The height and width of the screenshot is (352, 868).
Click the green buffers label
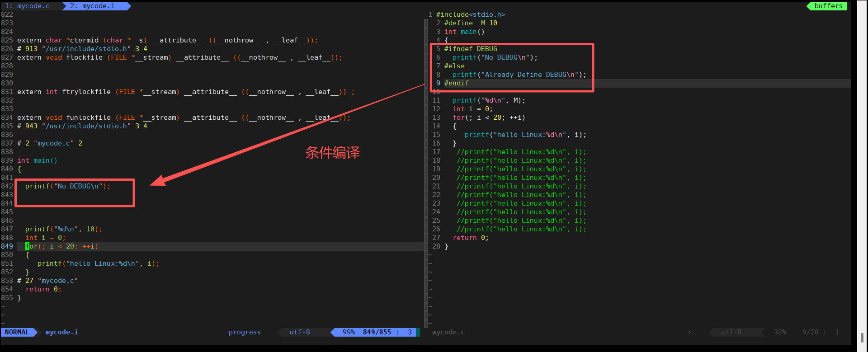pos(828,6)
